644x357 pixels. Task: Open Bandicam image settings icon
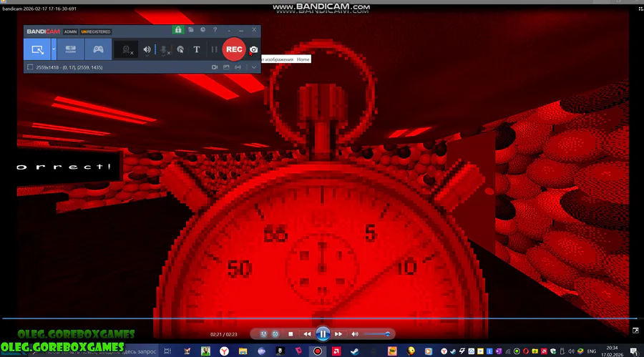pos(226,67)
